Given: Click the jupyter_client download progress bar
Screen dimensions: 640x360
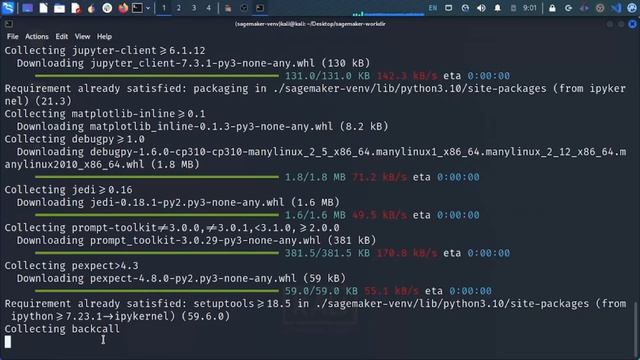Looking at the screenshot, I should (157, 76).
